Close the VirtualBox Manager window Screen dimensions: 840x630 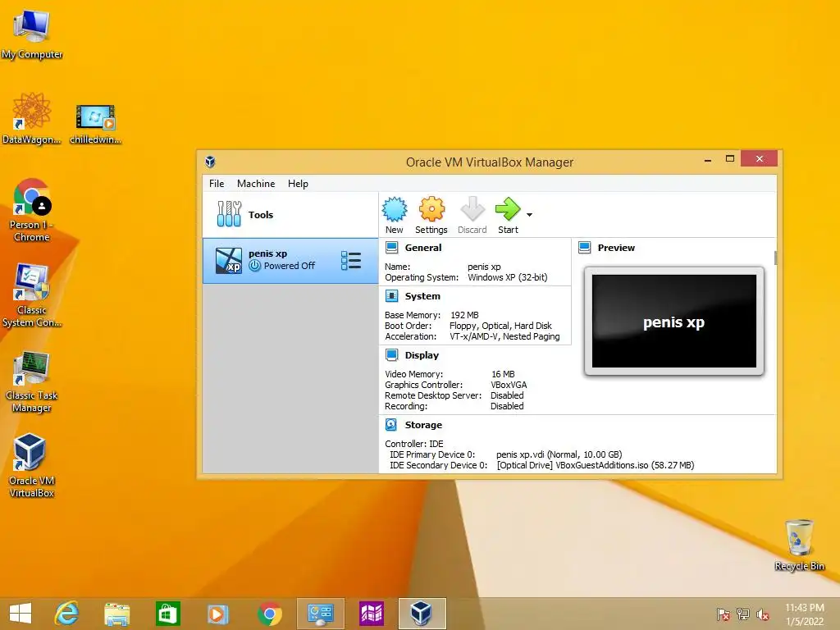coord(759,158)
